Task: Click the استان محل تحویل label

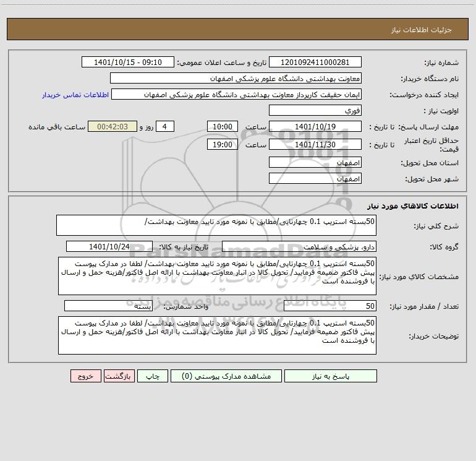Action: 430,163
